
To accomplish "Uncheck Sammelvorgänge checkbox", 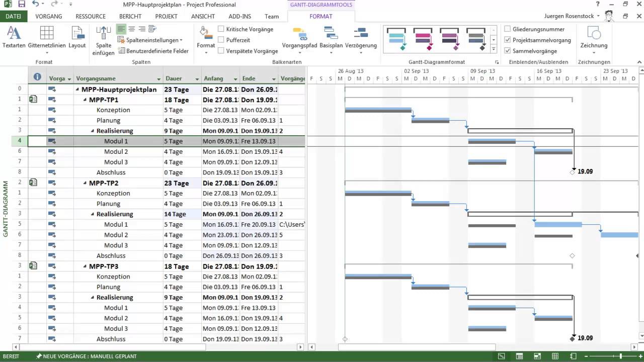I will [x=508, y=50].
